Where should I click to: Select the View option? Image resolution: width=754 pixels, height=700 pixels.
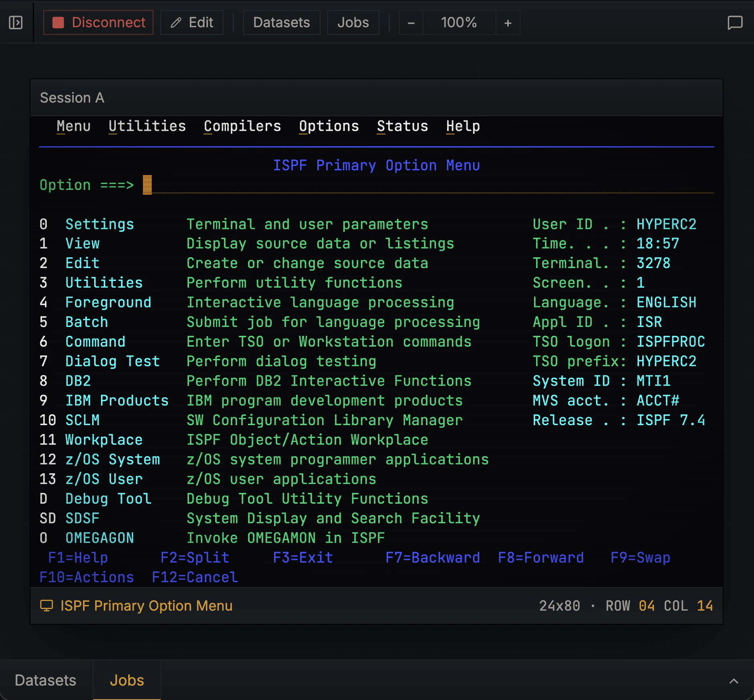point(83,244)
